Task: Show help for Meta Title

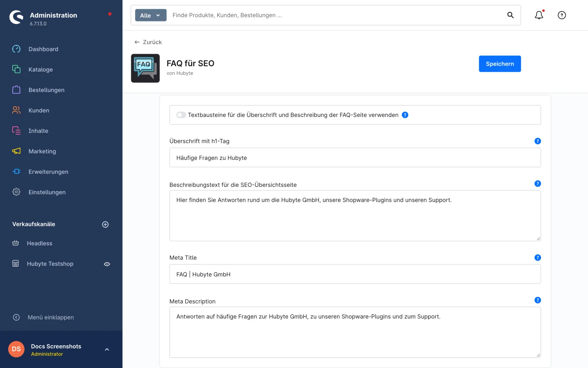Action: (538, 258)
